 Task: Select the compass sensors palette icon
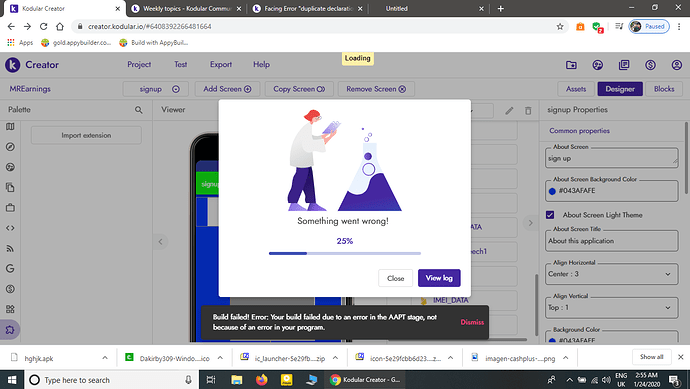pos(10,147)
